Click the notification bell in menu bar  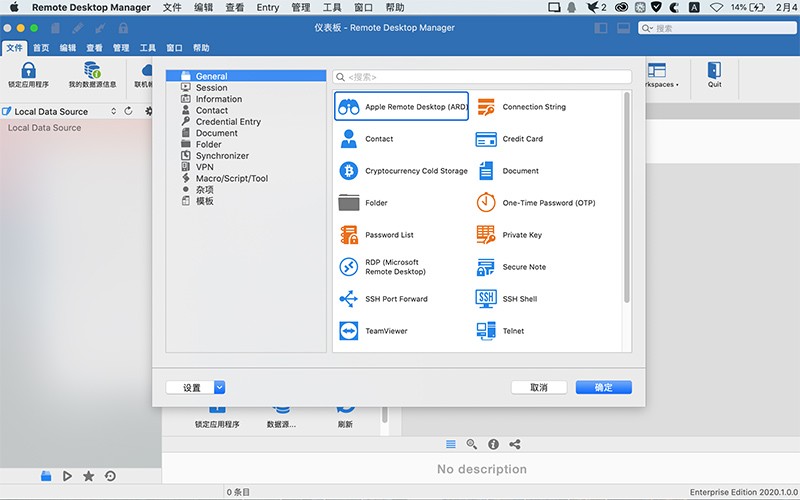point(572,7)
